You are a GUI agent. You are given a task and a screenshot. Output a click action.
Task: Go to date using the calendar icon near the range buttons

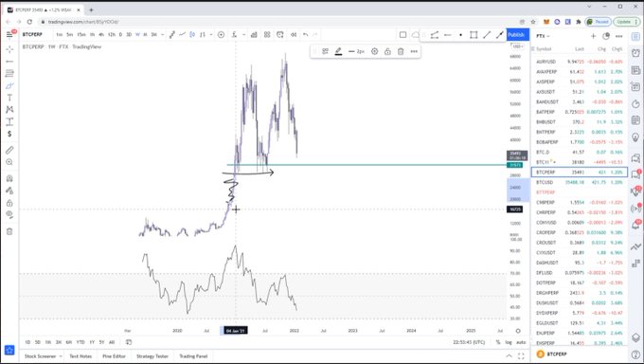pos(129,342)
